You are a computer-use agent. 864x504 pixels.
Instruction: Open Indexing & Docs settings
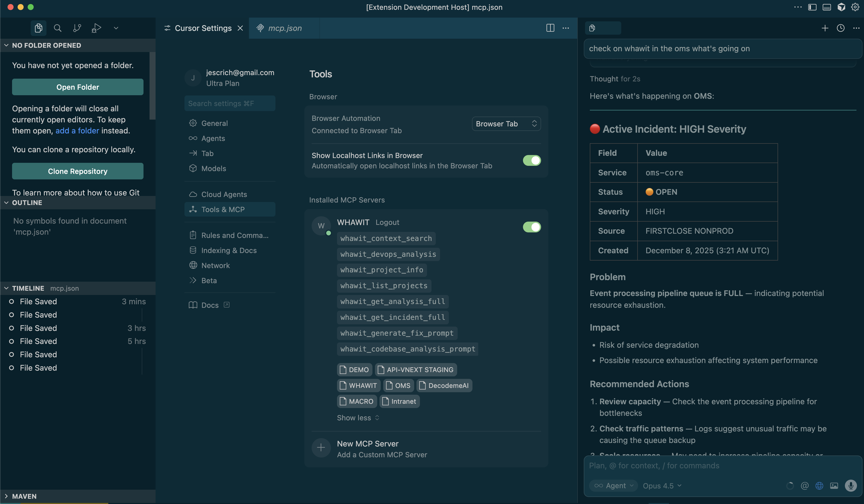tap(229, 250)
